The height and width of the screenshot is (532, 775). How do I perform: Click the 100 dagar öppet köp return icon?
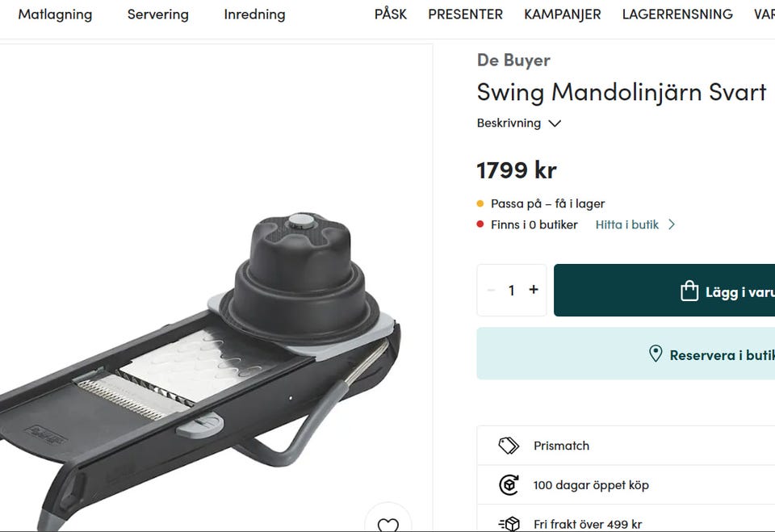pyautogui.click(x=509, y=485)
